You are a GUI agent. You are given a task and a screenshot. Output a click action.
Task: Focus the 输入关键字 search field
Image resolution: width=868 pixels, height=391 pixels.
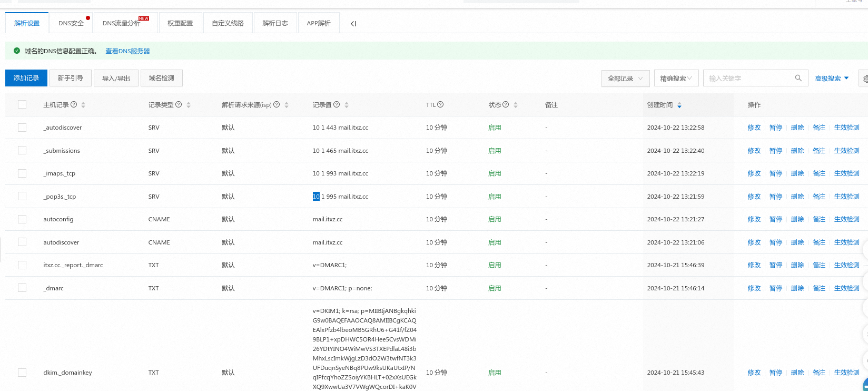(x=748, y=78)
